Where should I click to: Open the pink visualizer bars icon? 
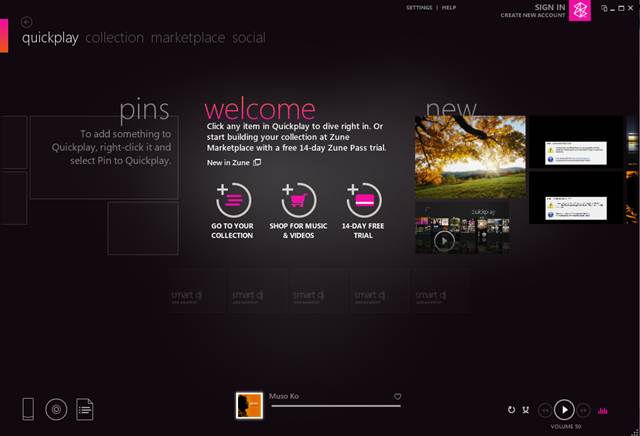pos(602,411)
